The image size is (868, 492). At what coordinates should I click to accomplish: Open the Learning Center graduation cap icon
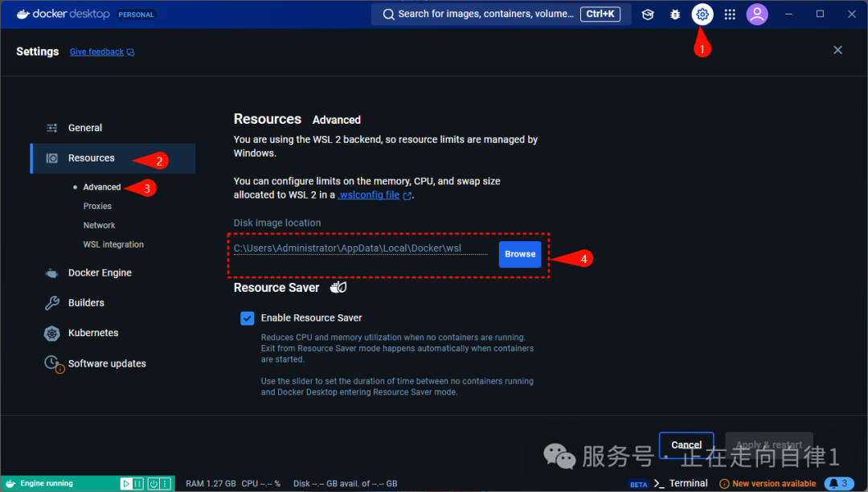coord(648,14)
